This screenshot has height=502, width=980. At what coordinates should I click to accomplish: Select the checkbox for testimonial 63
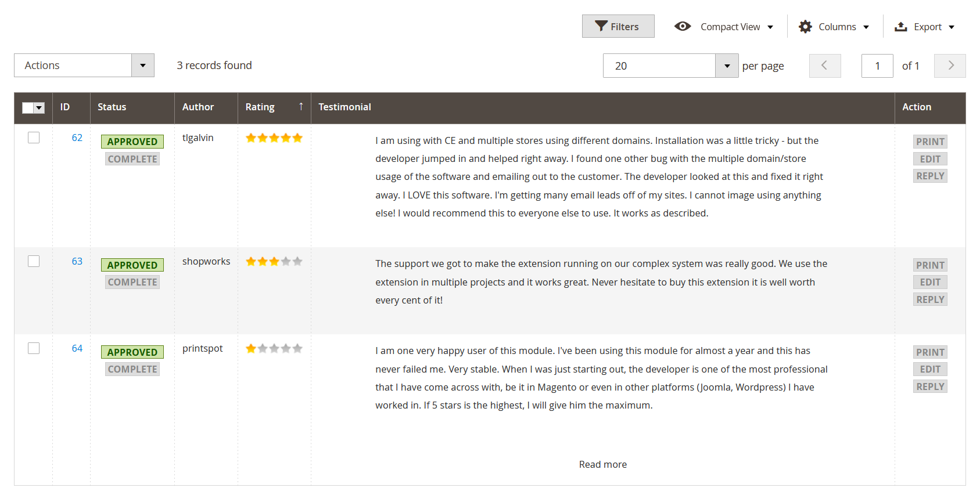click(x=34, y=261)
